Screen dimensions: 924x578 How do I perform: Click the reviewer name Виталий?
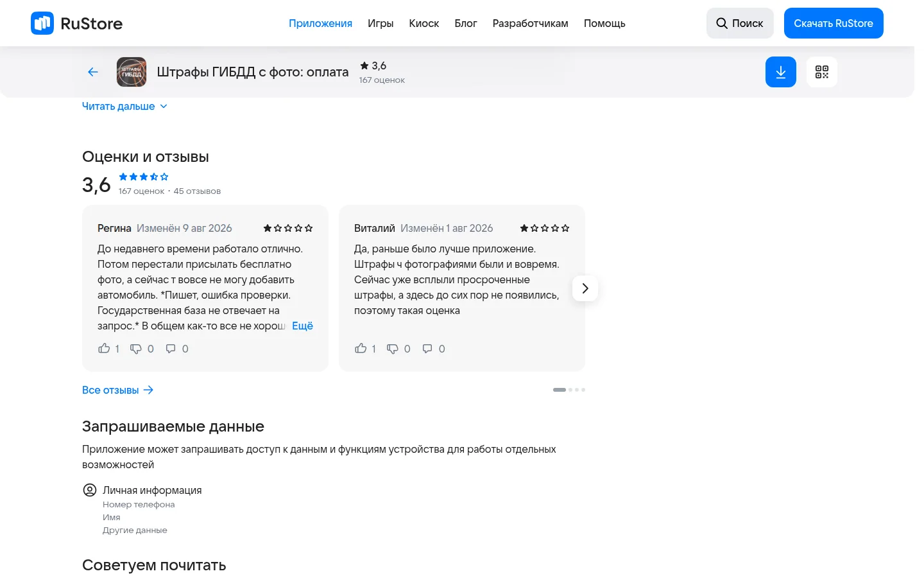pyautogui.click(x=375, y=228)
